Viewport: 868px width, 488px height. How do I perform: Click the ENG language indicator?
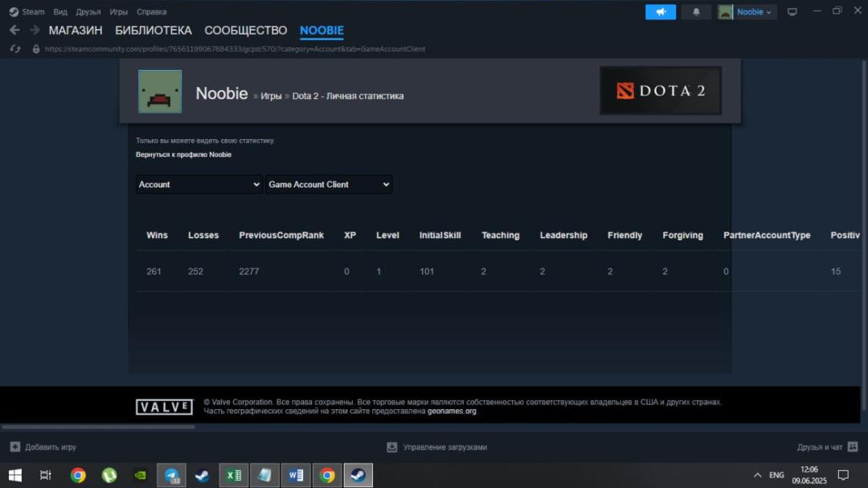point(776,474)
